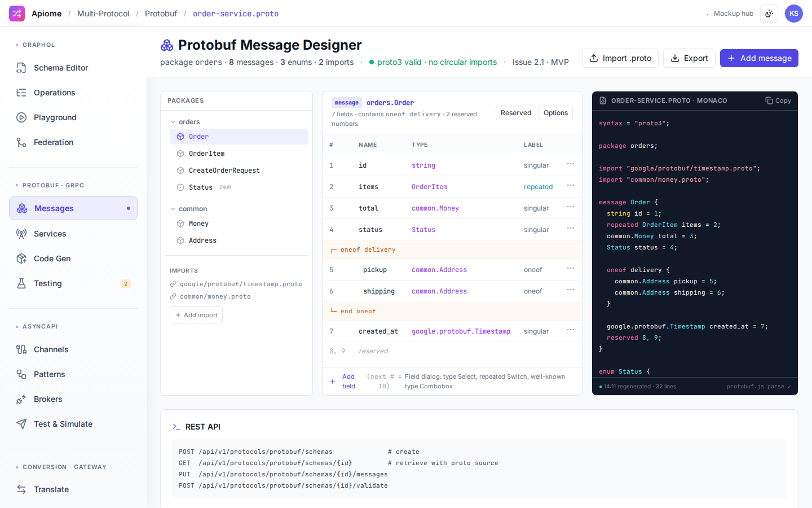Select Messages sidebar item
The height and width of the screenshot is (508, 812).
73,208
